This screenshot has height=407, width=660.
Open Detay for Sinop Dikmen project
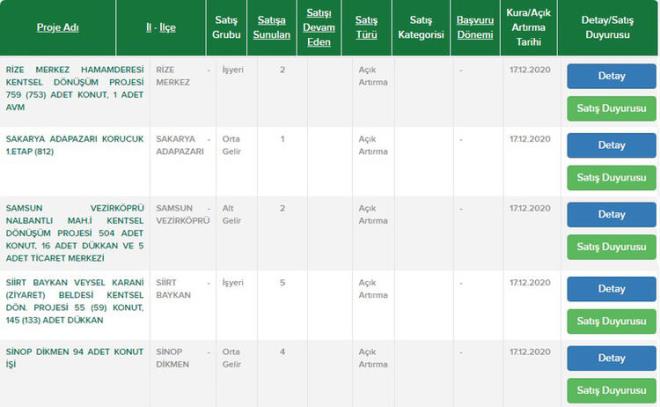pyautogui.click(x=611, y=358)
